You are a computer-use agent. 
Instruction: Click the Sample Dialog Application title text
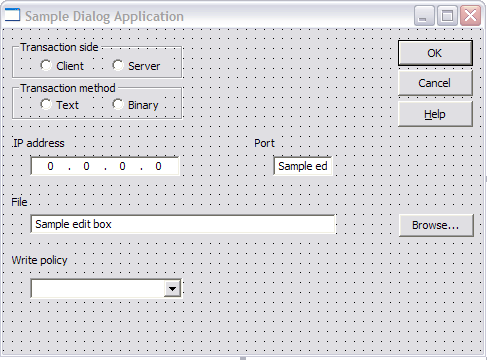point(104,16)
